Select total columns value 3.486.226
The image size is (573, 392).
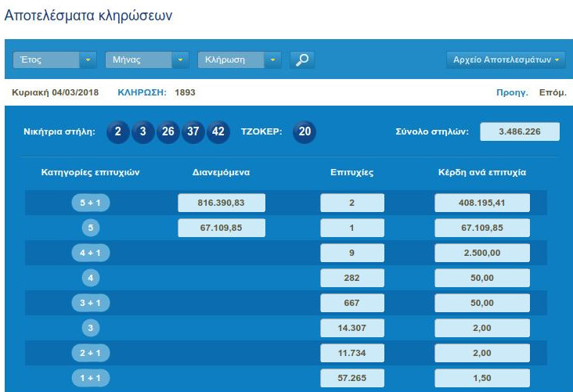520,131
